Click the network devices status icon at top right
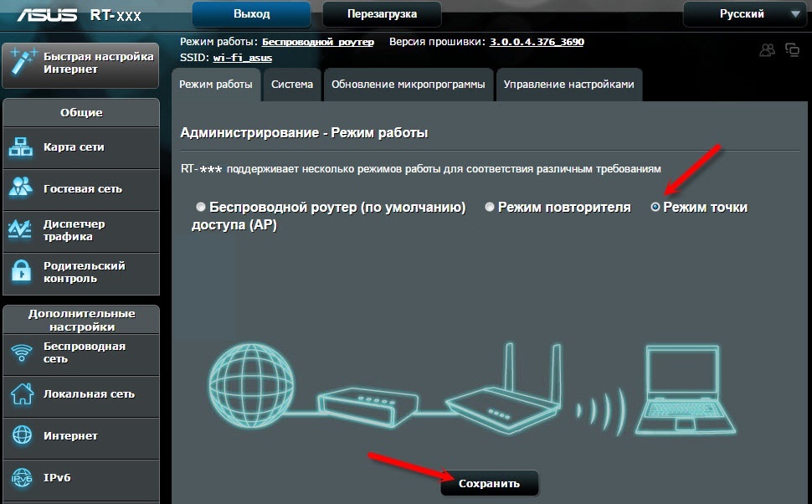812x504 pixels. pos(792,49)
